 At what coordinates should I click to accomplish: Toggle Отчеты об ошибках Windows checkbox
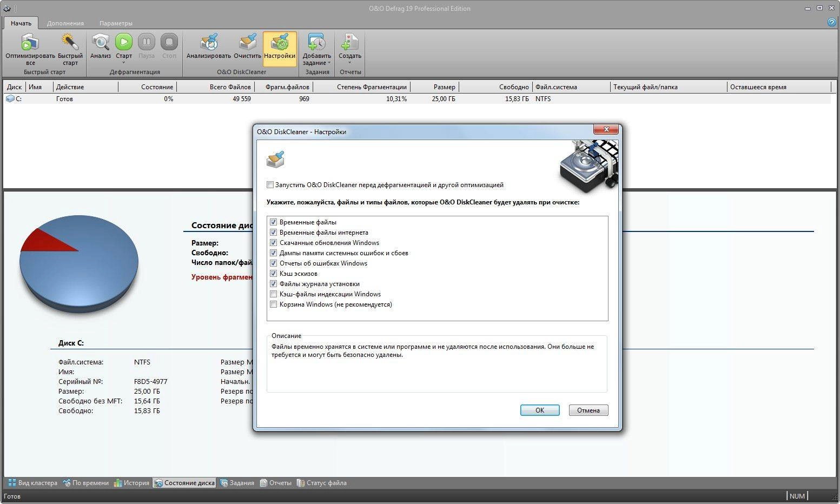point(274,263)
